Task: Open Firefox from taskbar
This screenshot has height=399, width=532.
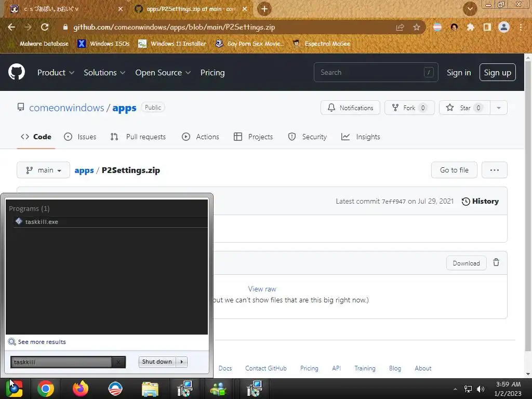Action: [x=81, y=389]
